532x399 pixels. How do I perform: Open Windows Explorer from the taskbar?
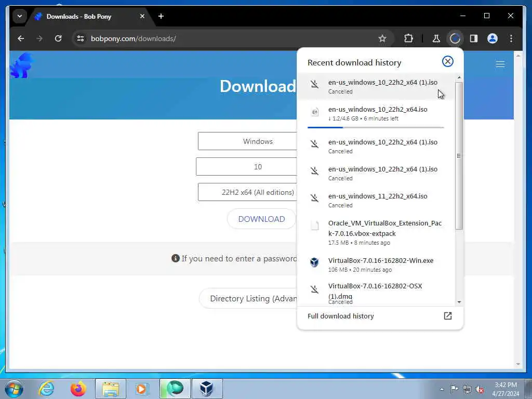(111, 389)
